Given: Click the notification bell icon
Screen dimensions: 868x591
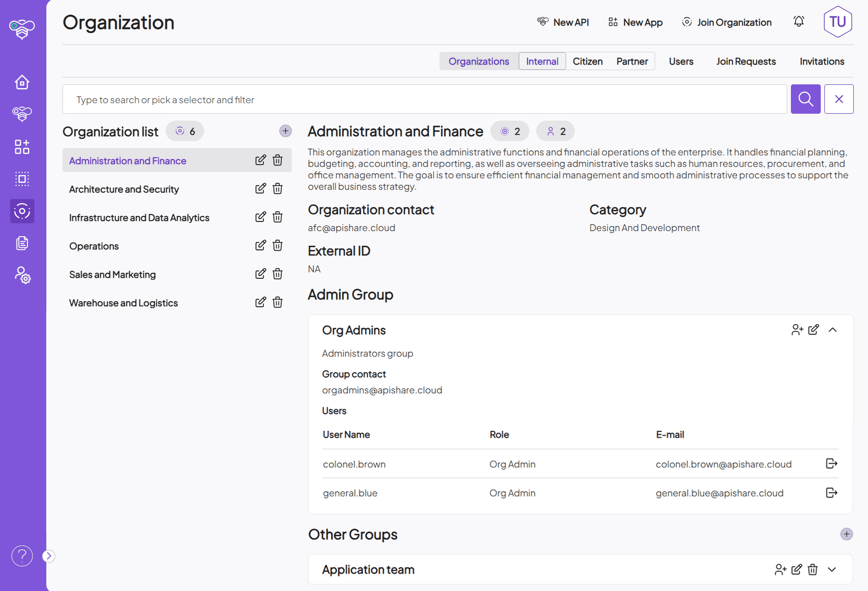Looking at the screenshot, I should coord(798,22).
